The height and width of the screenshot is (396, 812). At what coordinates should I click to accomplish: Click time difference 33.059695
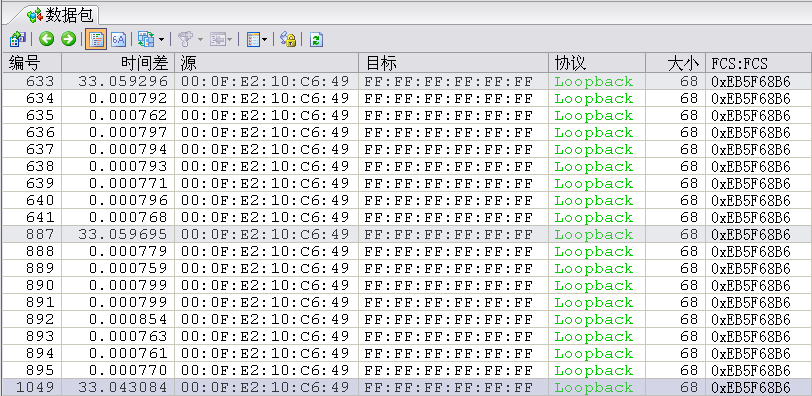click(x=123, y=234)
